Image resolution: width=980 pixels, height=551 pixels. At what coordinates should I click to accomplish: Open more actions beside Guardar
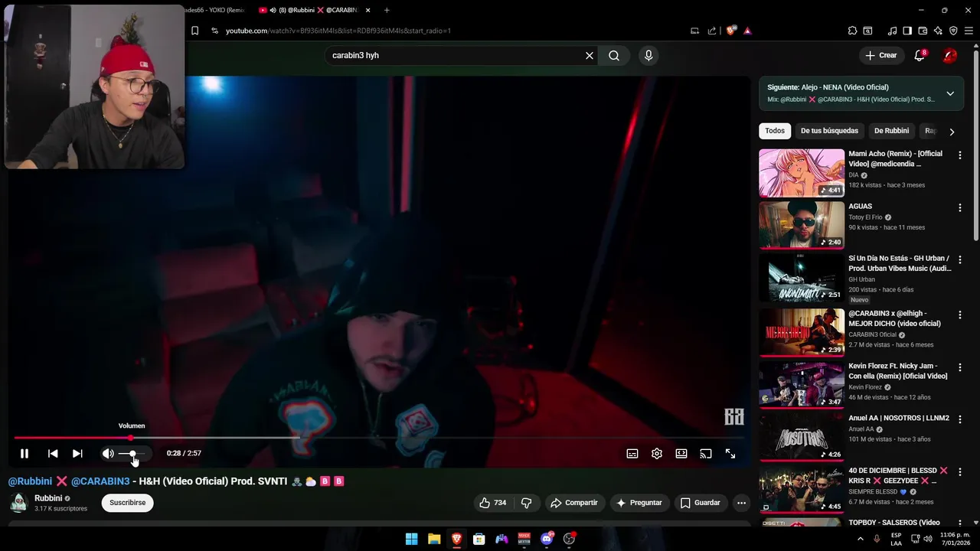pos(741,503)
